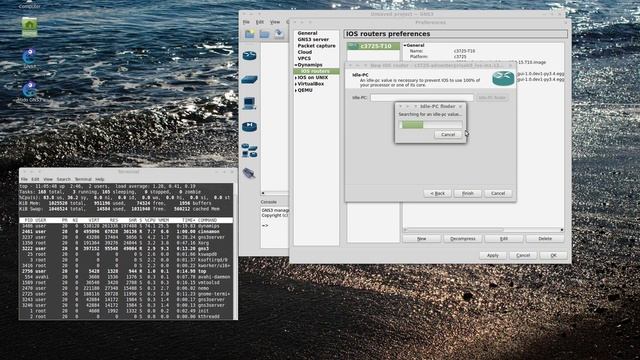Expand the VirtualBox tree node arrow

click(x=296, y=84)
